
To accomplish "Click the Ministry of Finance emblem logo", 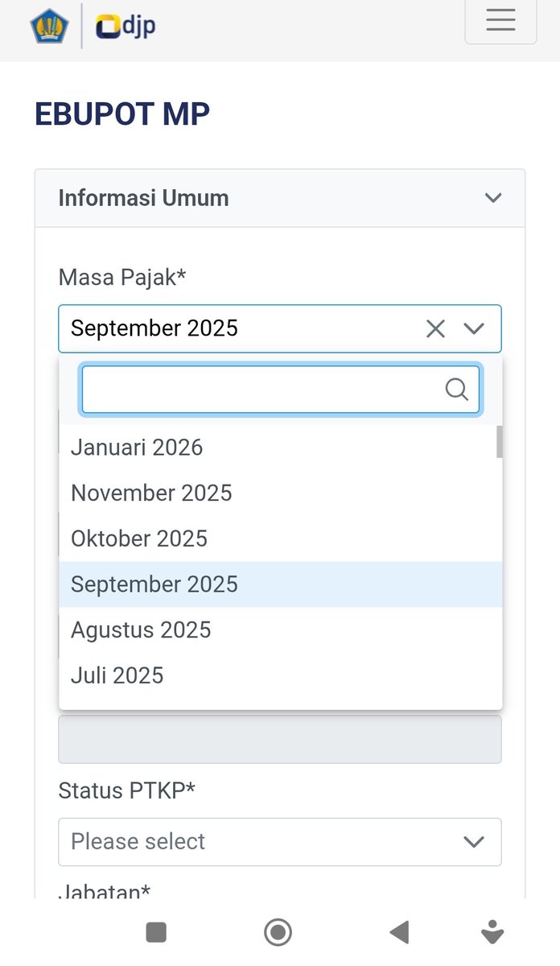I will 50,25.
